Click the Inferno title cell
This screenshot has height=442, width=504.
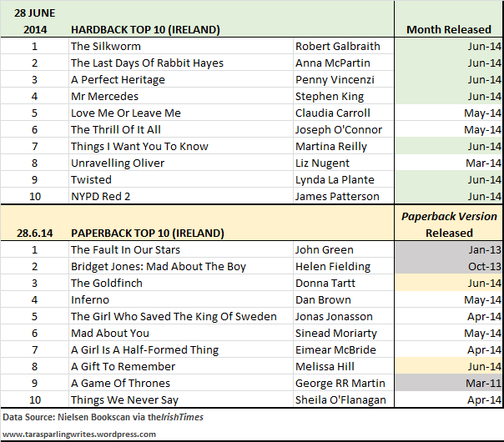tap(90, 300)
